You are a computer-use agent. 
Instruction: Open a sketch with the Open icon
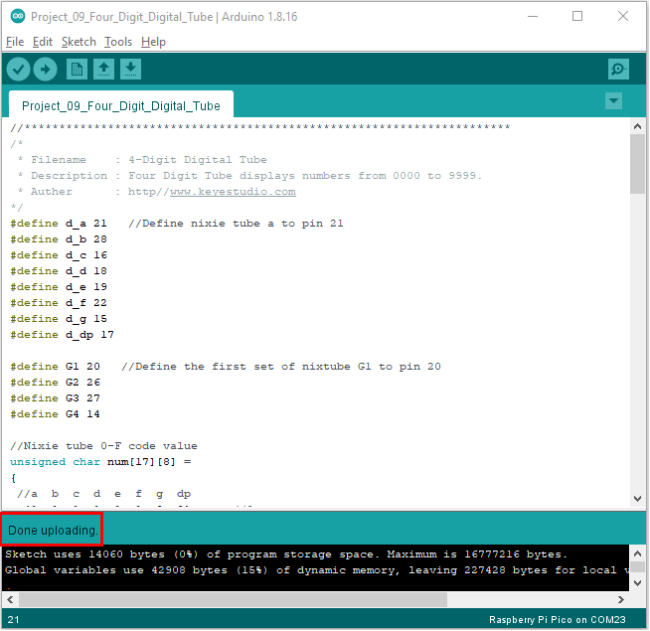coord(104,69)
